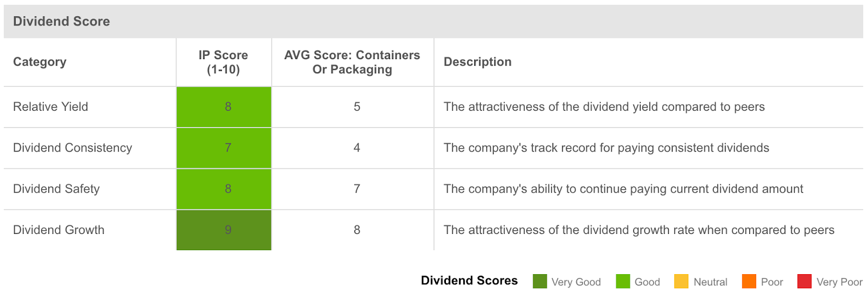Select the Dividend Growth row label

(x=59, y=230)
